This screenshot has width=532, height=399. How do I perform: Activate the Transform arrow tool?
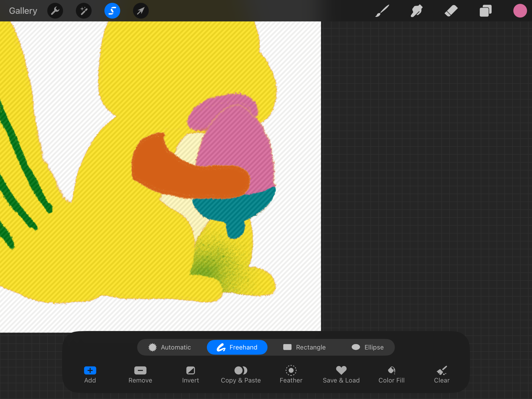[x=141, y=11]
